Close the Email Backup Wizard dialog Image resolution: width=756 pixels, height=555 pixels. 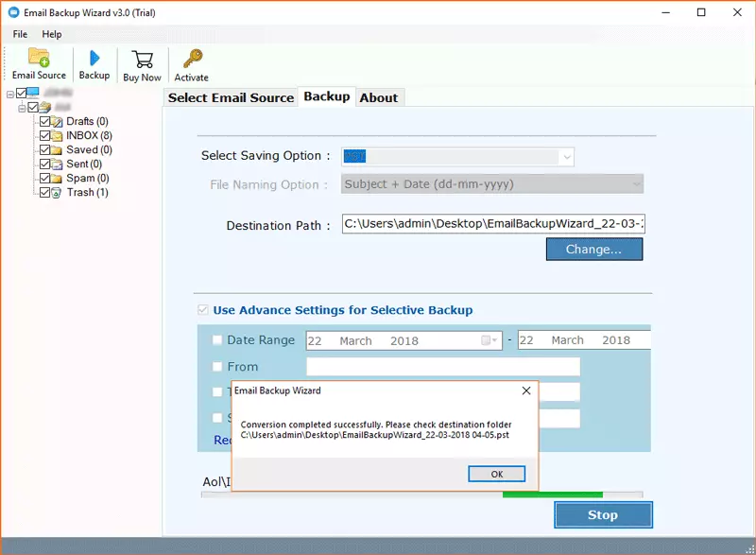(526, 390)
